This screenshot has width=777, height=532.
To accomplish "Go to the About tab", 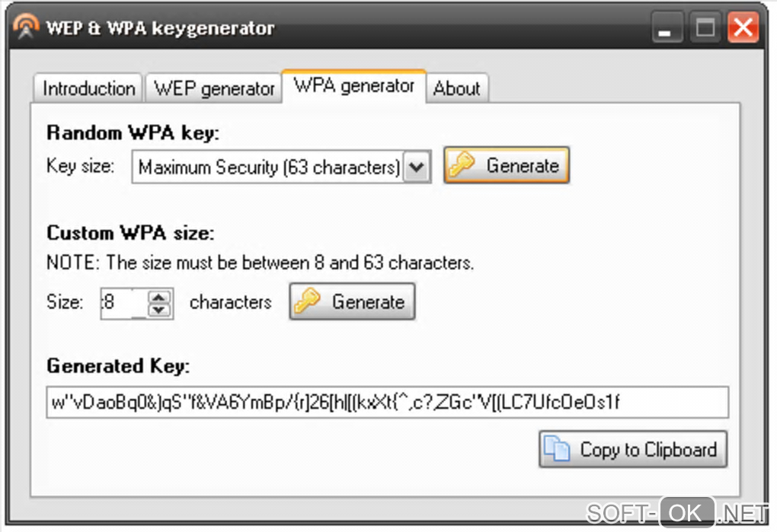I will 457,89.
